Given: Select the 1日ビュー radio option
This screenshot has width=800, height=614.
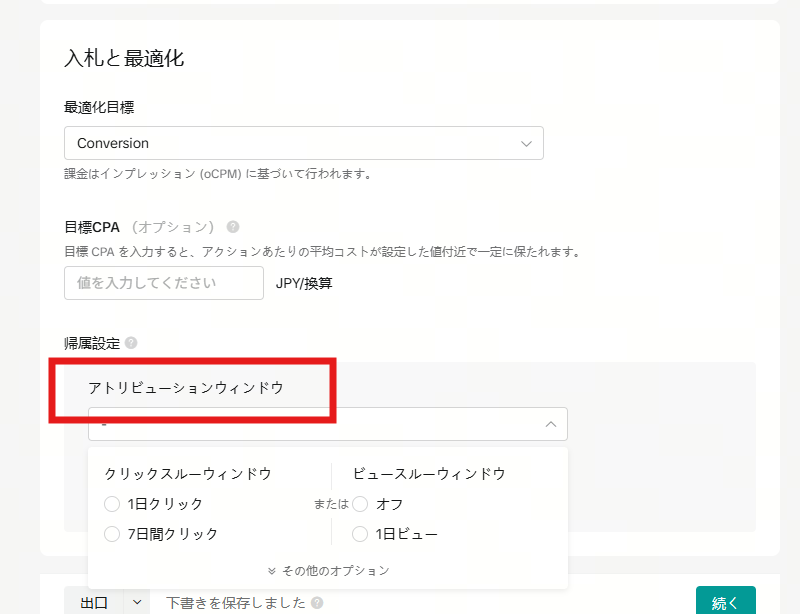Looking at the screenshot, I should click(360, 534).
